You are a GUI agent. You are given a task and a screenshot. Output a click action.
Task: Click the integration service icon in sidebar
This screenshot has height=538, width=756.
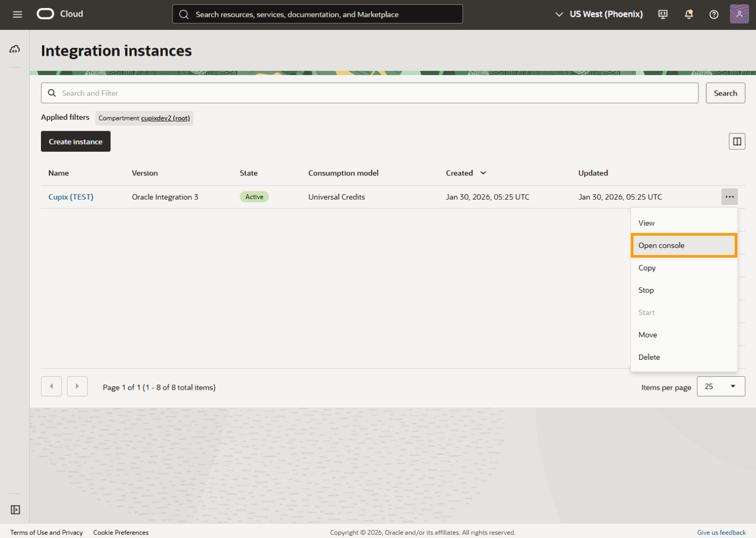pyautogui.click(x=15, y=49)
